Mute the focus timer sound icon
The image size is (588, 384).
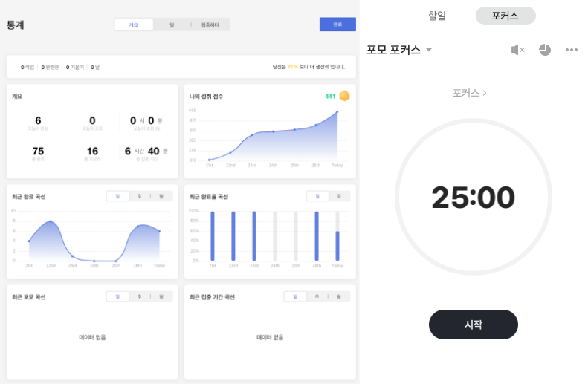point(517,50)
